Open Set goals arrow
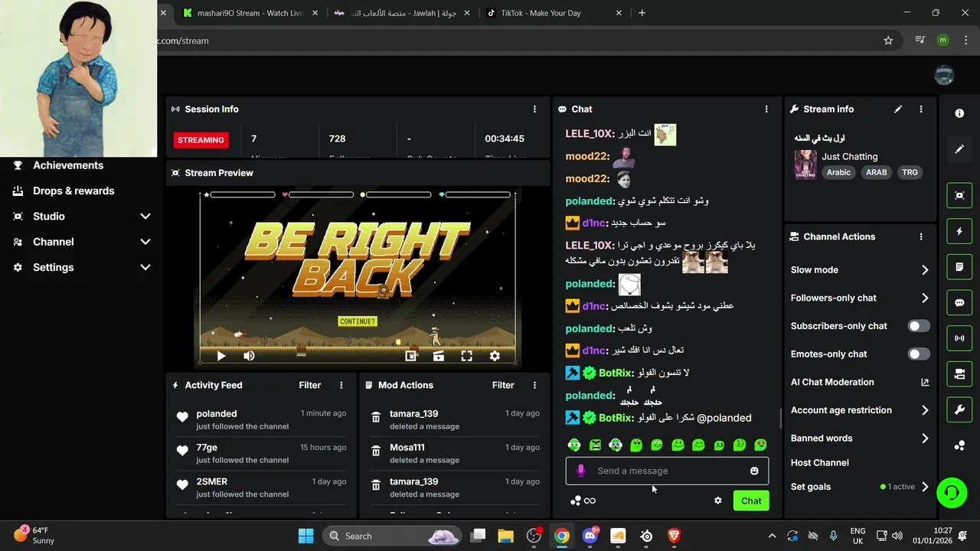This screenshot has height=551, width=980. tap(925, 487)
